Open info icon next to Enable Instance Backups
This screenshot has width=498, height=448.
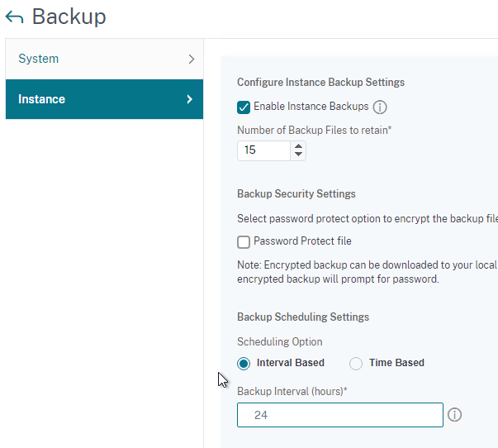point(380,107)
